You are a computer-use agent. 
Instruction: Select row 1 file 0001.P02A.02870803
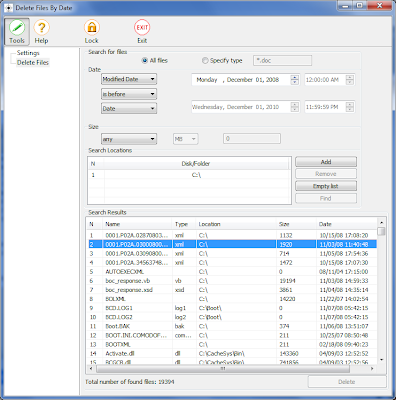[233, 235]
